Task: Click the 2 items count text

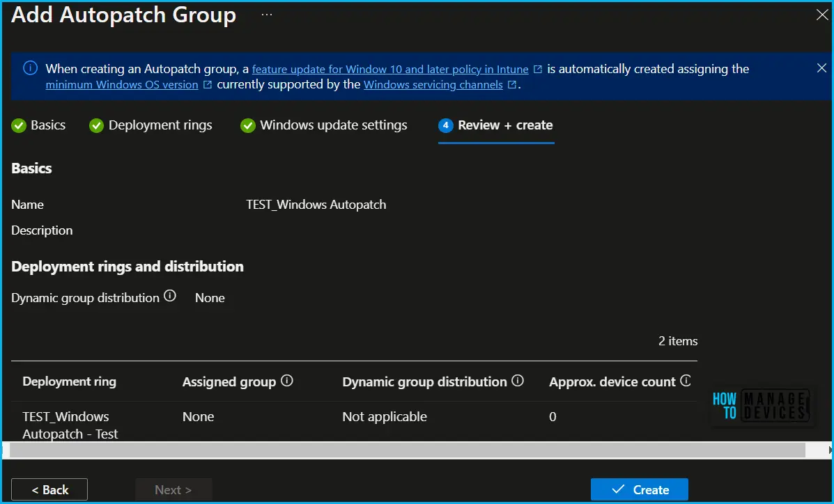Action: [678, 341]
